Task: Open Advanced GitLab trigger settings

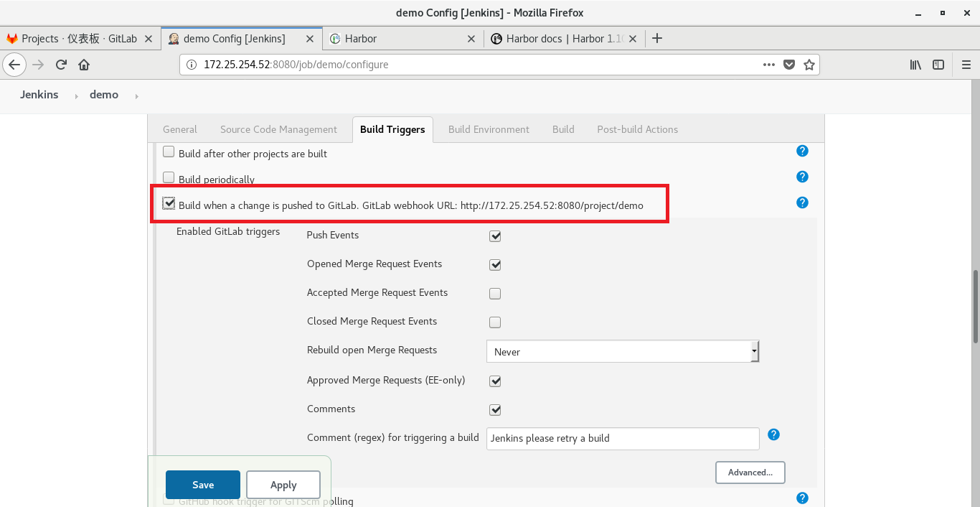Action: (x=750, y=473)
